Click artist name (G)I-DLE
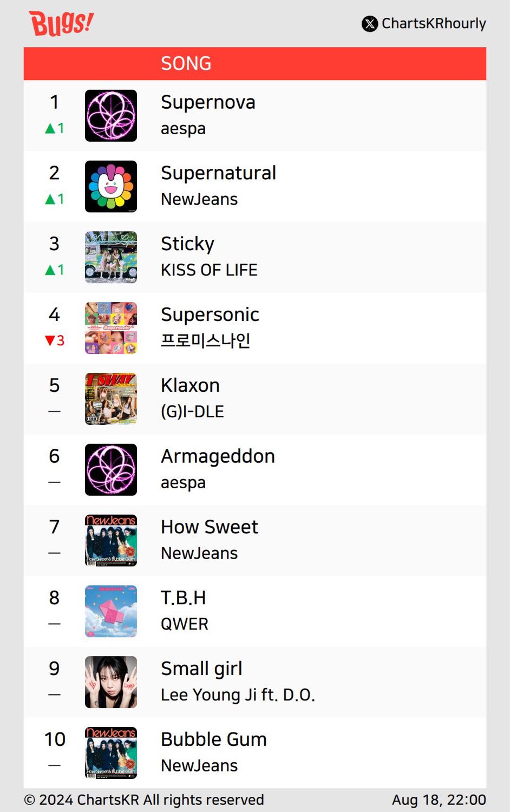510x812 pixels. pos(192,411)
